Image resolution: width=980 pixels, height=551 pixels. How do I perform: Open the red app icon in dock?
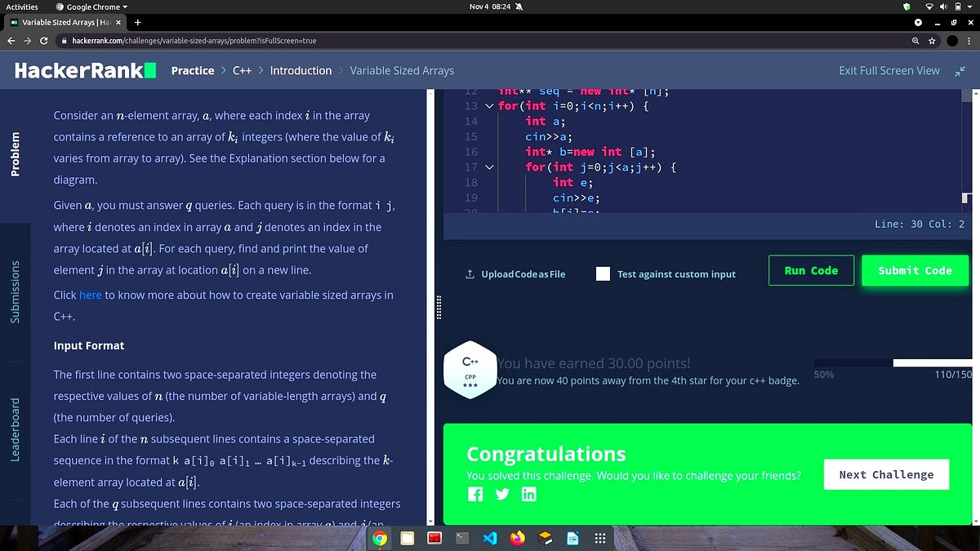tap(435, 538)
